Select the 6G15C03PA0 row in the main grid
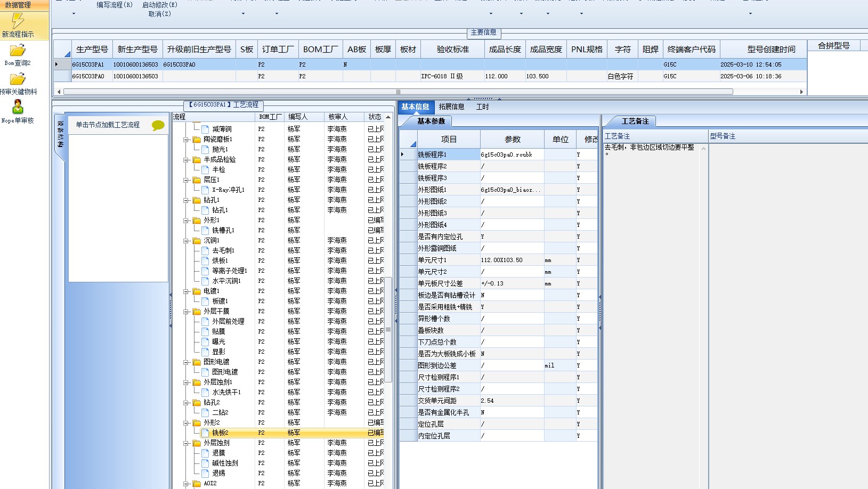The height and width of the screenshot is (489, 868). (429, 76)
